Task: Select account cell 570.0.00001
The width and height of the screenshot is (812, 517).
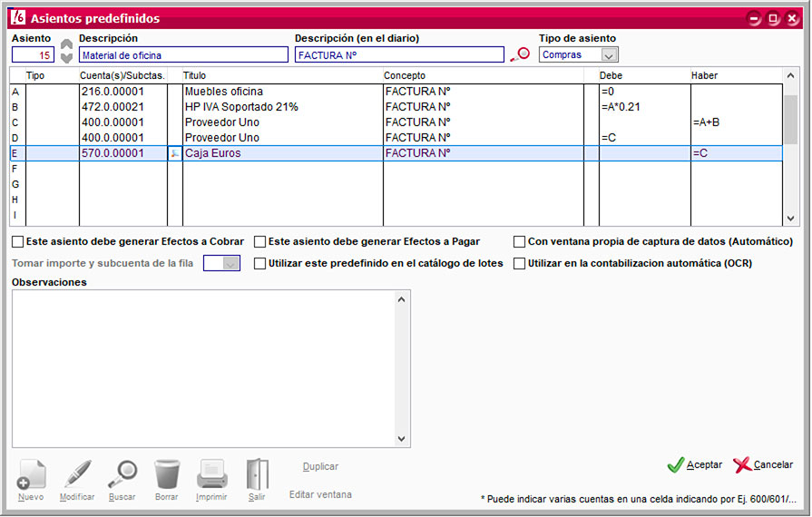Action: 123,153
